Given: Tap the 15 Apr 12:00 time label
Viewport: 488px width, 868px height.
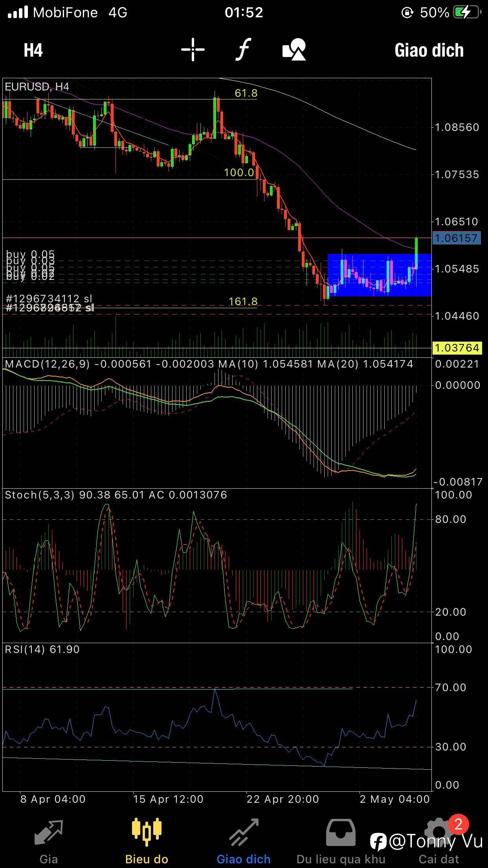Looking at the screenshot, I should click(168, 799).
